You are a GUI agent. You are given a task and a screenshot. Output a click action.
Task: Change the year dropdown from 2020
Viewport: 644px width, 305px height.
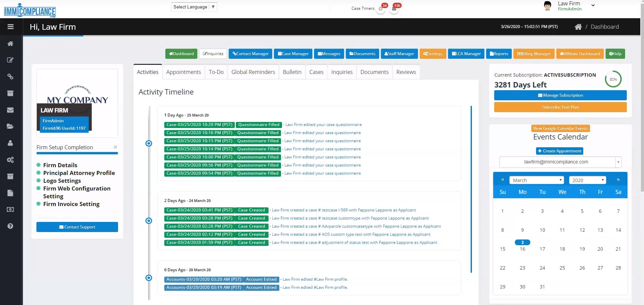pos(588,180)
